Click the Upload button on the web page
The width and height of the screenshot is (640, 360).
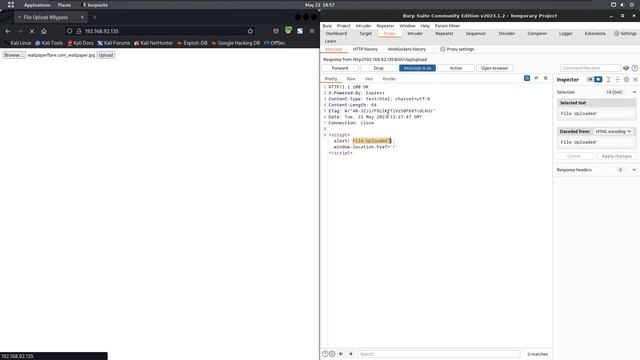[106, 55]
